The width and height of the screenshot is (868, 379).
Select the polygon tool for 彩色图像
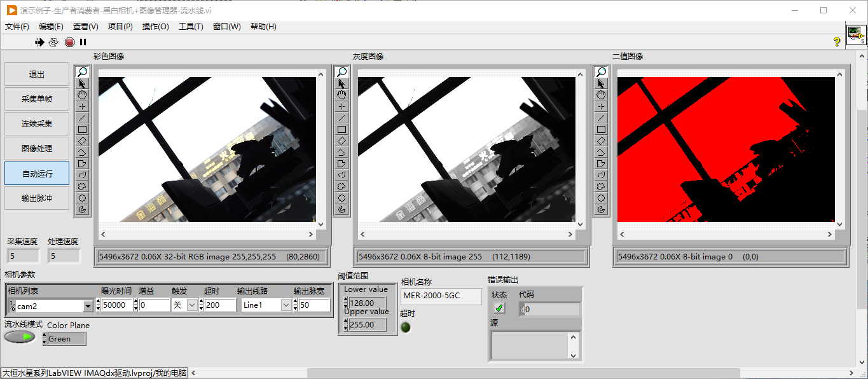[x=83, y=163]
